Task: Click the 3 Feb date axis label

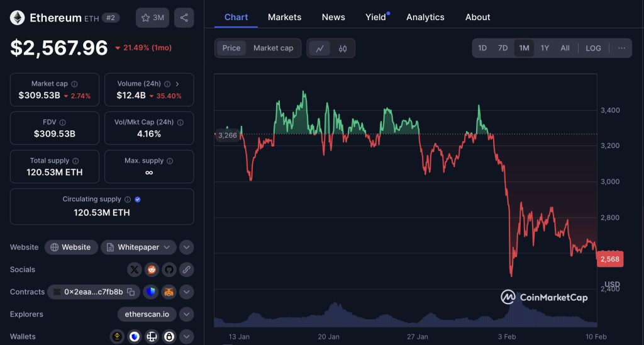Action: pos(507,337)
